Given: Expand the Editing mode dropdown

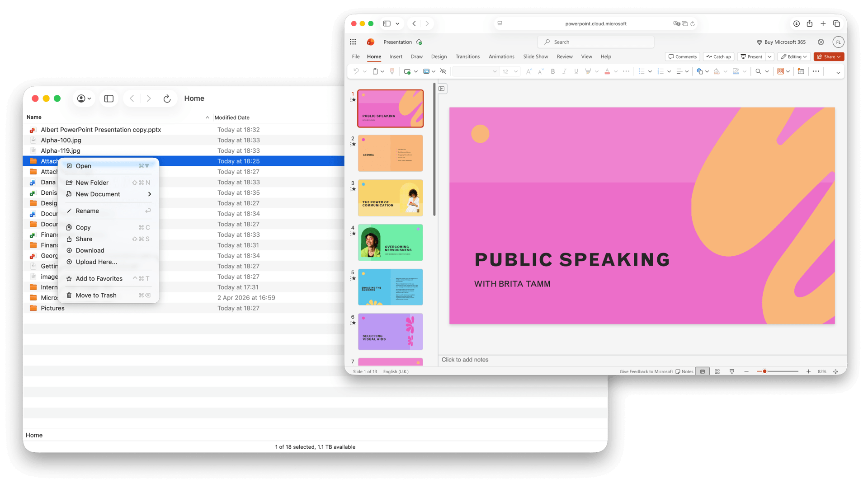Looking at the screenshot, I should coord(794,57).
